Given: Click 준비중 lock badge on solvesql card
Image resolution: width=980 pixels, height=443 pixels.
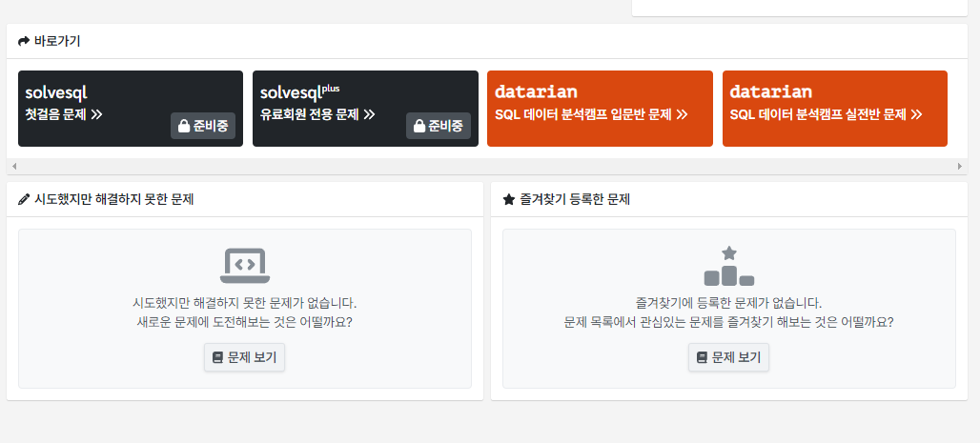Looking at the screenshot, I should pyautogui.click(x=203, y=126).
